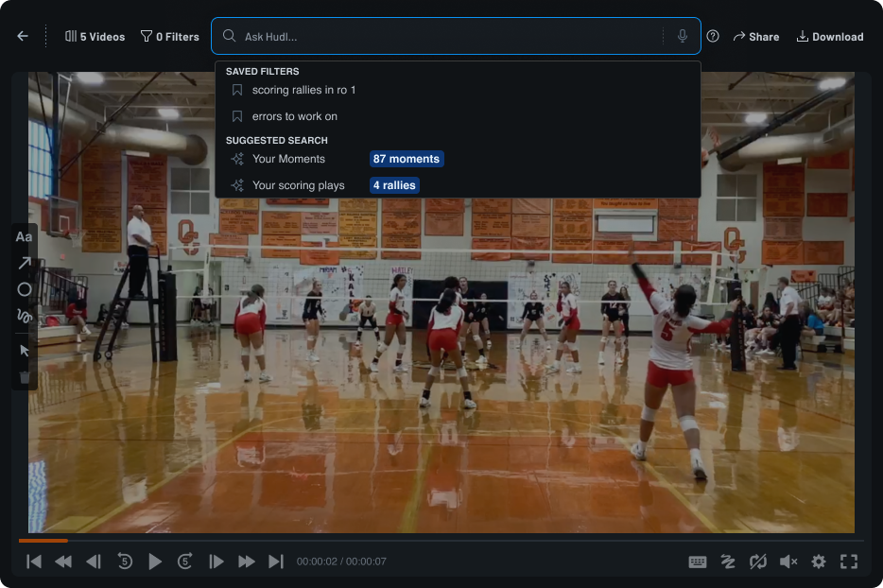Unmute the audio speaker icon
883x588 pixels.
point(788,562)
